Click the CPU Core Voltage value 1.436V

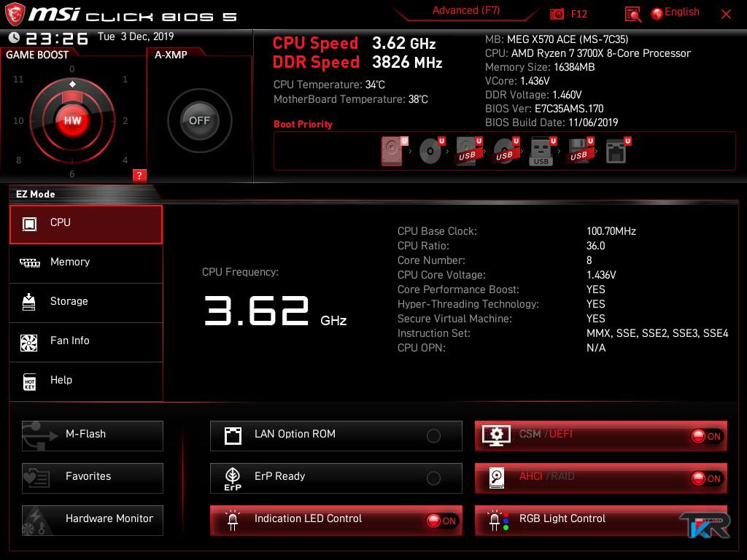[601, 275]
